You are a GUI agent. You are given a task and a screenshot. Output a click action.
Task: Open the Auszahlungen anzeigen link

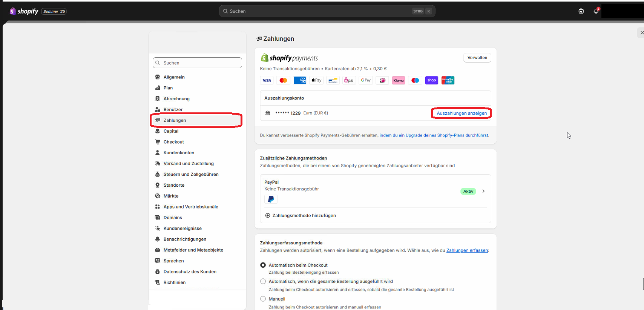462,113
